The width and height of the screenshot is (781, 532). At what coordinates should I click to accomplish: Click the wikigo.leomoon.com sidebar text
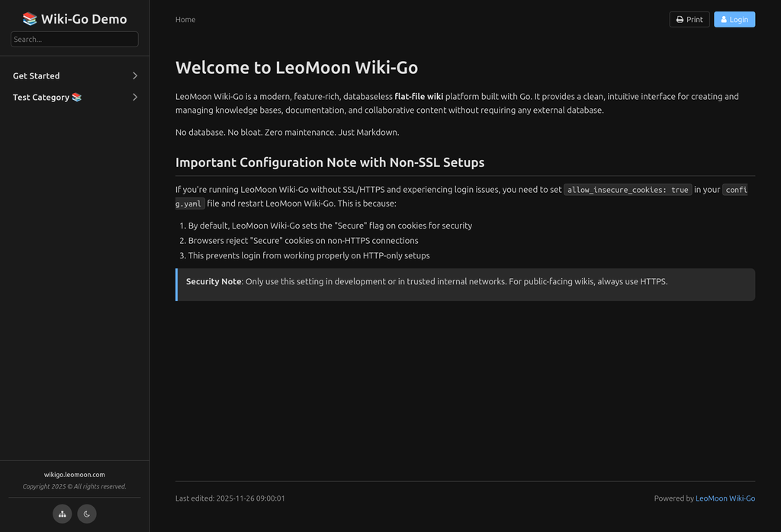[x=75, y=474]
